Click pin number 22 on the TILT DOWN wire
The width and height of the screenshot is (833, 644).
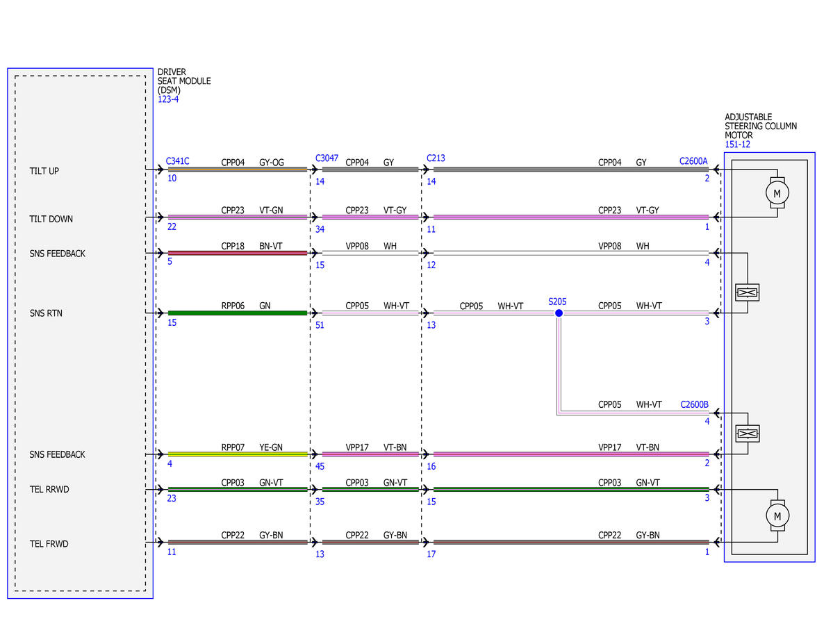click(172, 227)
